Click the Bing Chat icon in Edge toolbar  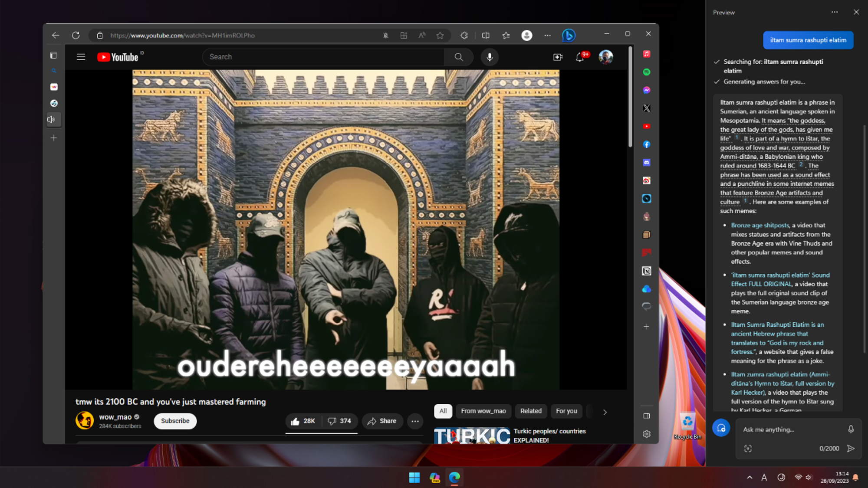(569, 35)
